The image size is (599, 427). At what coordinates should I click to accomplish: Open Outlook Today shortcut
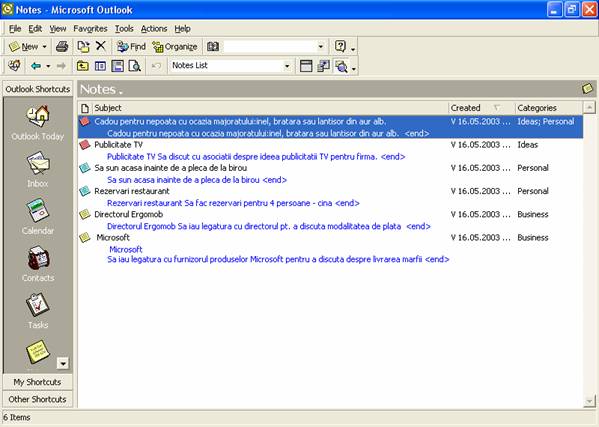coord(37,123)
